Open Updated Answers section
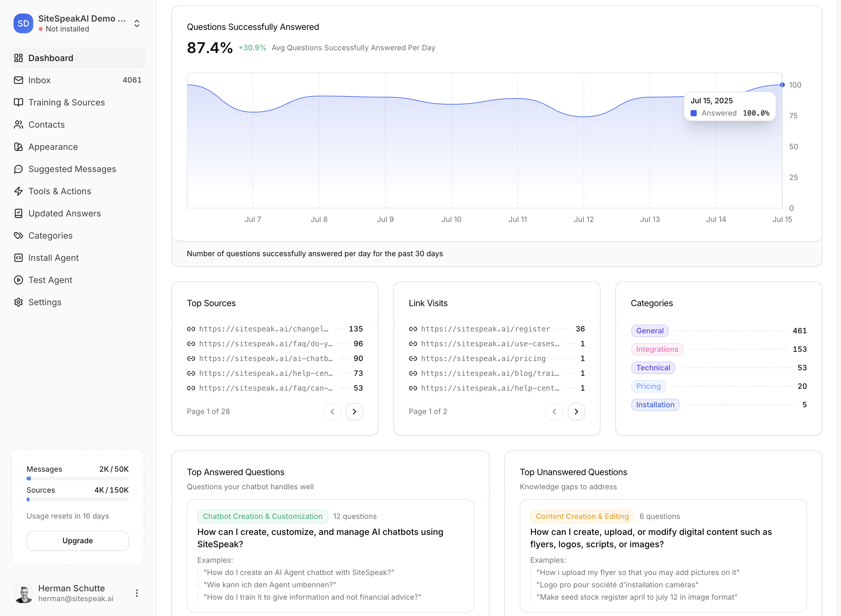This screenshot has height=616, width=841. [64, 214]
